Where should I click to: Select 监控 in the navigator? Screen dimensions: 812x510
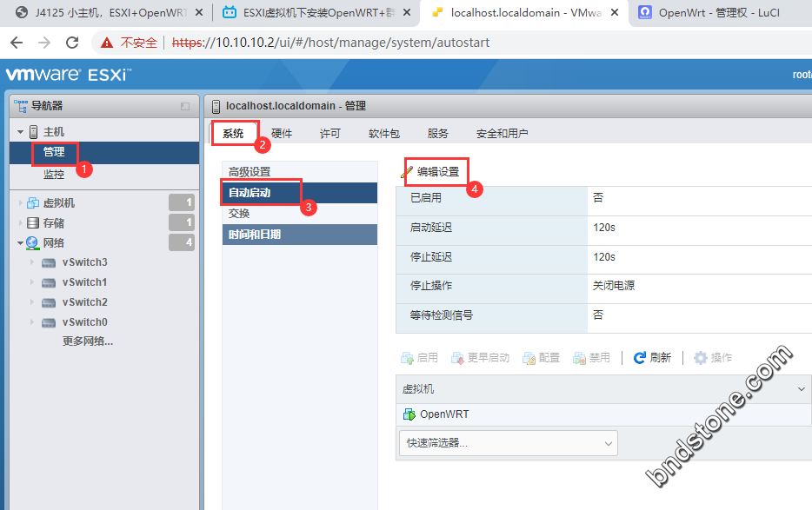point(54,175)
